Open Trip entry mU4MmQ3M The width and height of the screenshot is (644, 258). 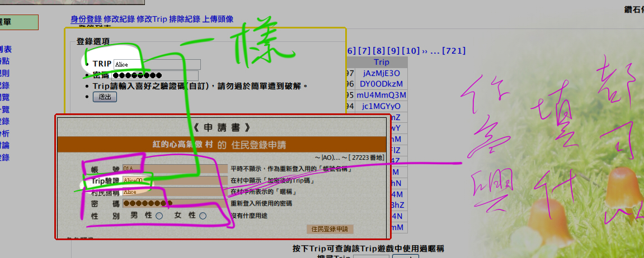(382, 95)
